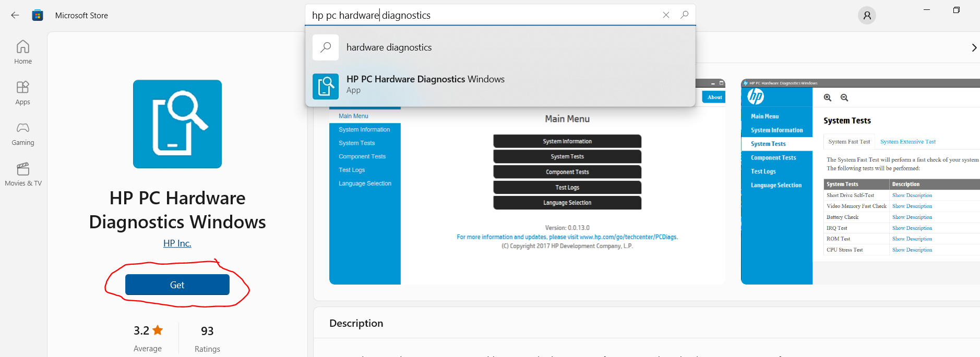Open the user account profile icon
Viewport: 980px width, 357px height.
(x=867, y=15)
